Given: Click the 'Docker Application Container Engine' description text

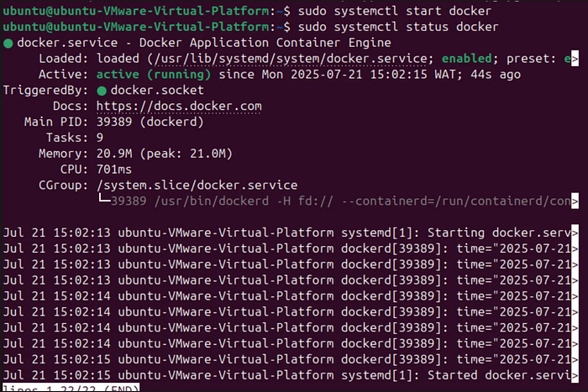Looking at the screenshot, I should 265,43.
